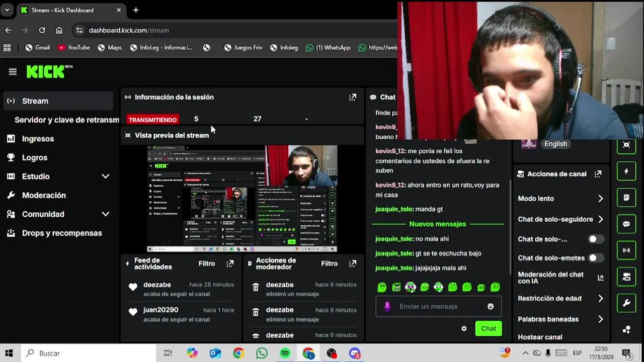Click the purple microphone icon in the message box
This screenshot has width=644, height=362.
(387, 306)
